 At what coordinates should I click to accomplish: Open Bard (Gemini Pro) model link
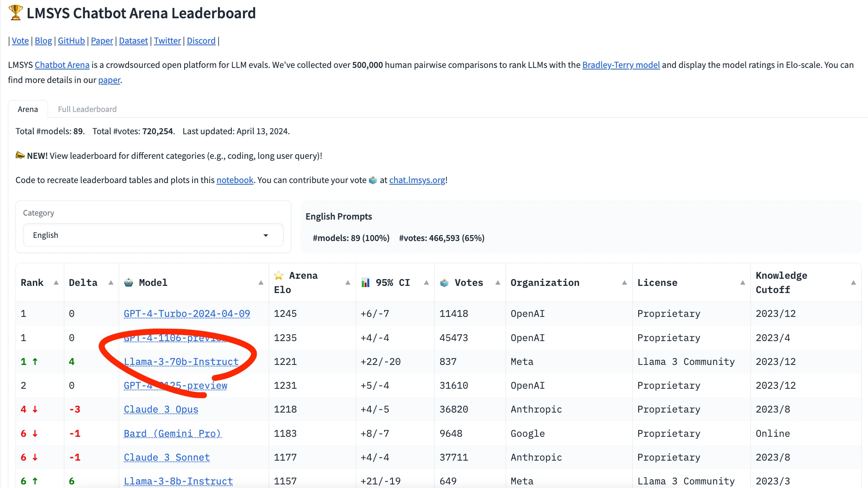click(173, 434)
